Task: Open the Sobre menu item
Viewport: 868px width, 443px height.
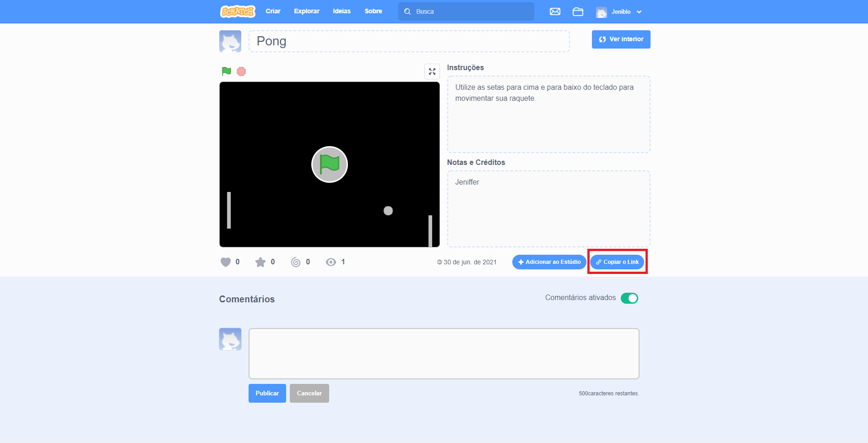Action: point(373,11)
